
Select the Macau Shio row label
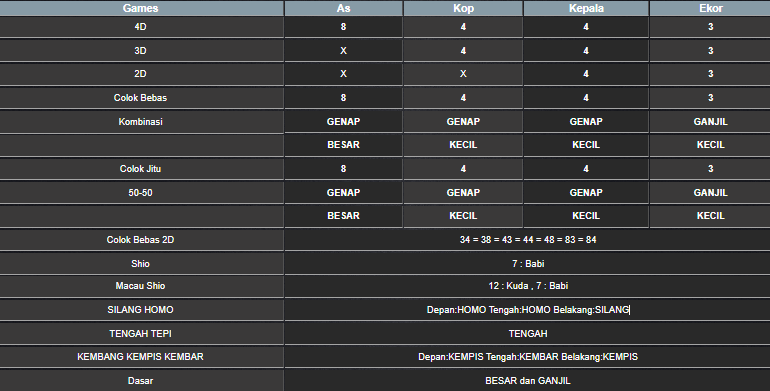pyautogui.click(x=140, y=285)
